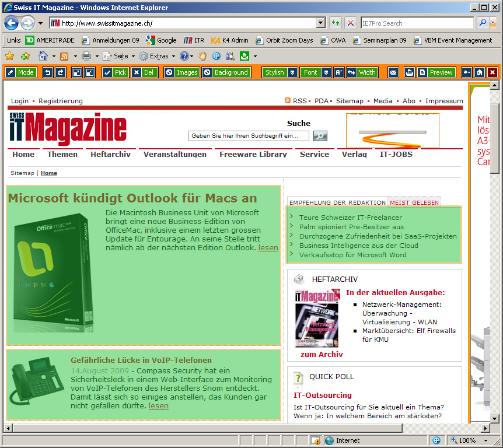This screenshot has width=503, height=448.
Task: Add page to Favorites with star-plus icon
Action: (25, 56)
